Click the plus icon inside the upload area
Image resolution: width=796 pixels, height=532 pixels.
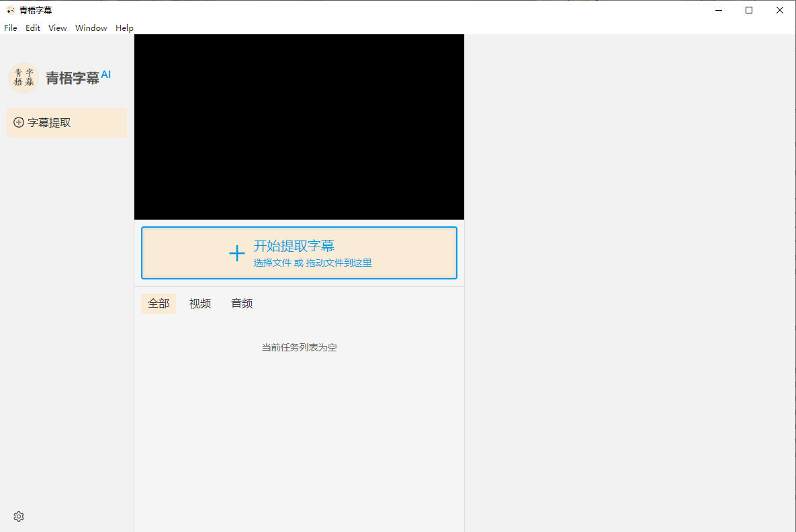(237, 253)
